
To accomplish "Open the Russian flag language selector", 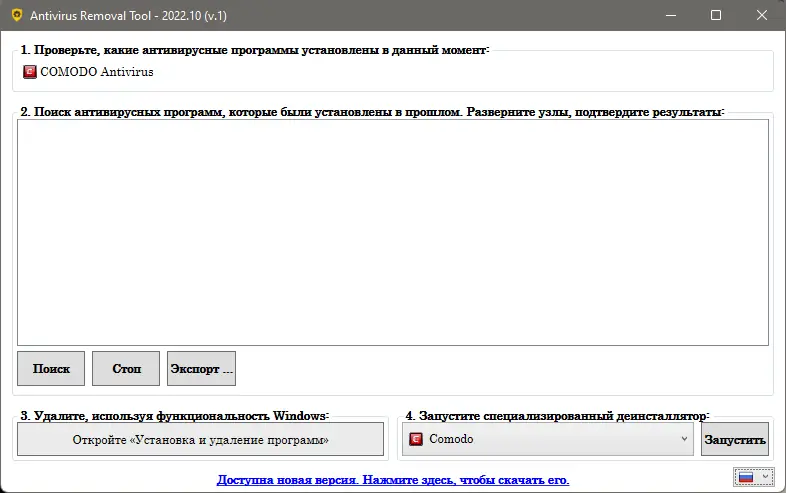I will point(754,477).
